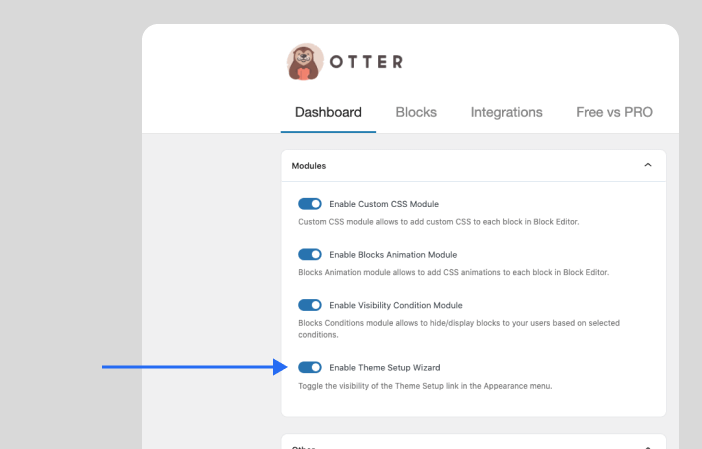
Task: Open the Dashboard tab
Action: coord(328,112)
